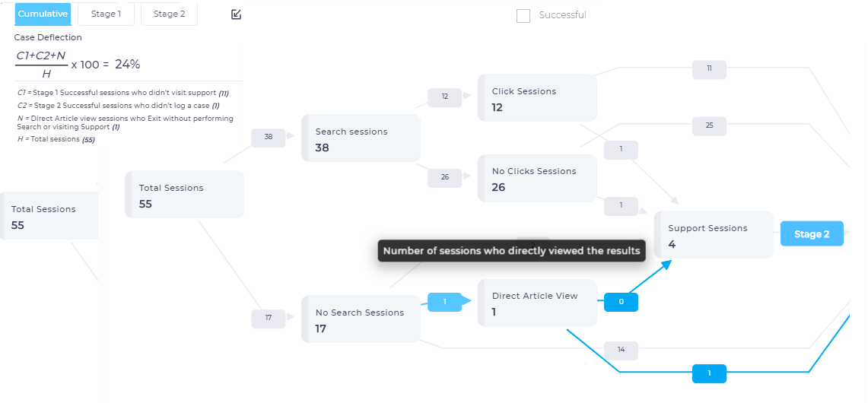
Task: Click the 14 flow count badge
Action: tap(621, 350)
